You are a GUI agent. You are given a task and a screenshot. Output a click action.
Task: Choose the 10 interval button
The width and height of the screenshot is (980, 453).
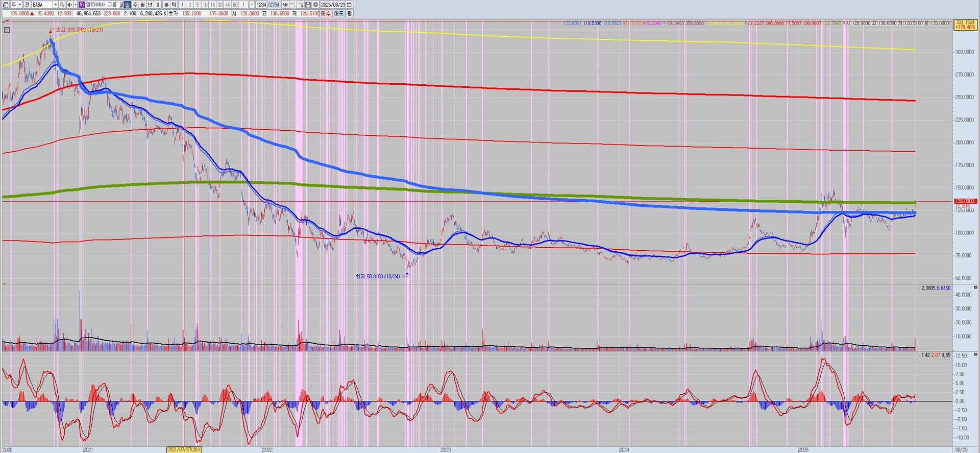205,5
